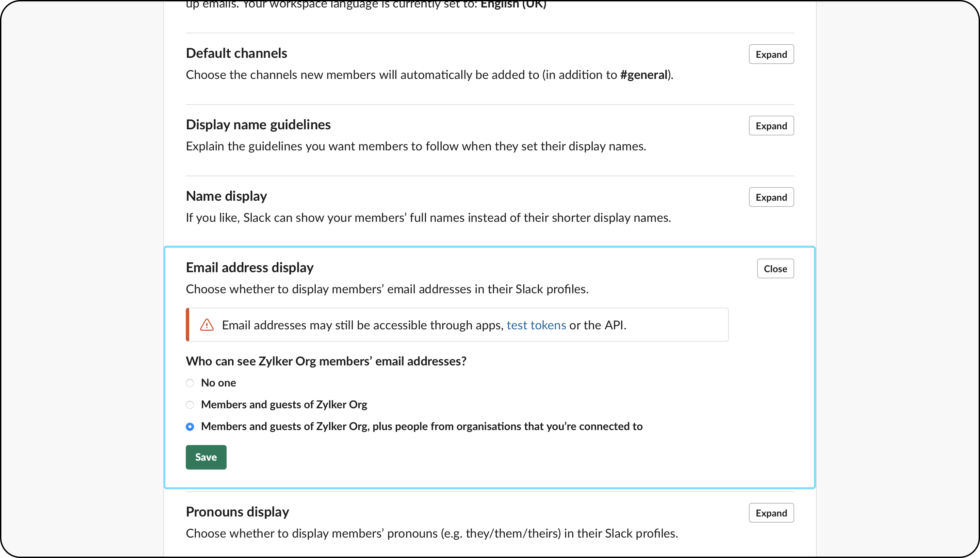Click the 'Display name guidelines' heading
Image resolution: width=980 pixels, height=558 pixels.
(258, 125)
